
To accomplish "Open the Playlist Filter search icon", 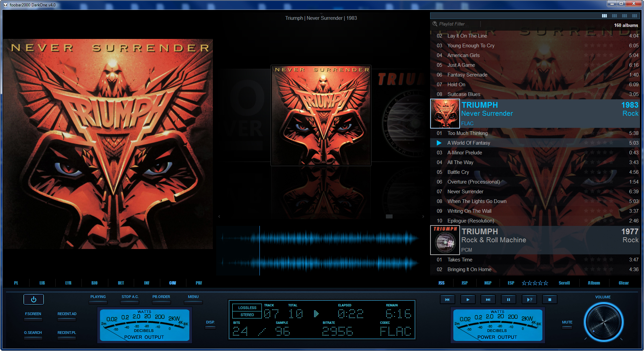I will tap(435, 24).
